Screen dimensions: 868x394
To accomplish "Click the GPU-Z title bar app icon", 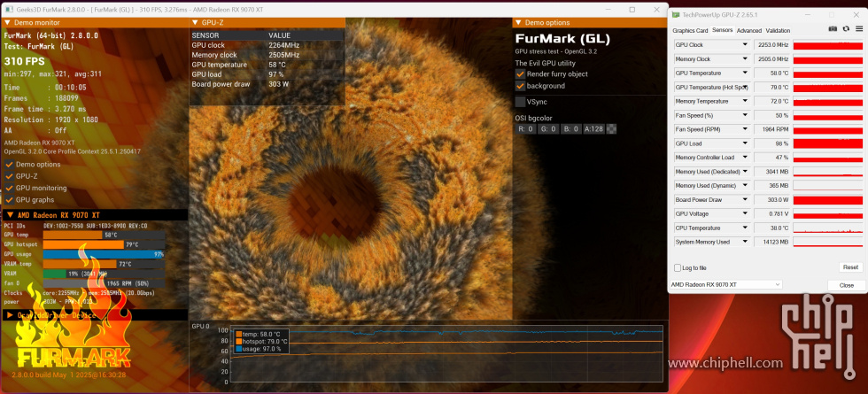I will 676,15.
